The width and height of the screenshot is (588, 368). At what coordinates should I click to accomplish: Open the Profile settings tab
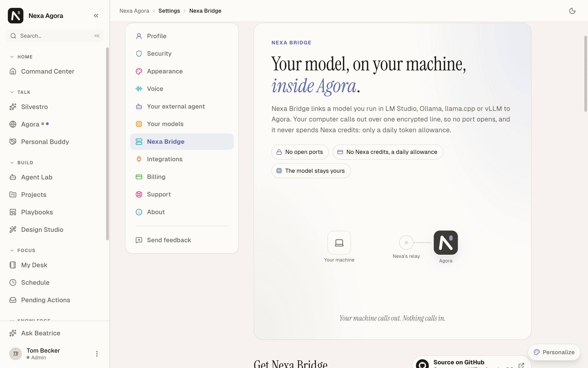click(x=182, y=36)
